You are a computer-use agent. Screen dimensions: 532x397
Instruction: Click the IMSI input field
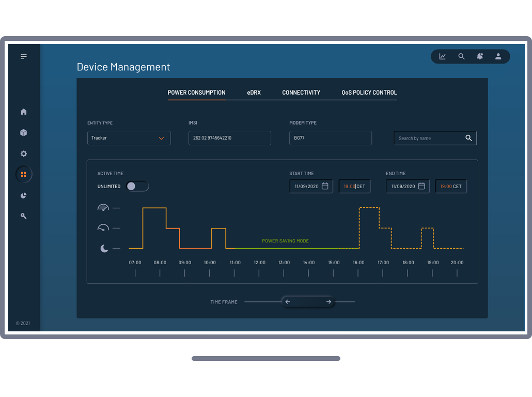[x=229, y=138]
